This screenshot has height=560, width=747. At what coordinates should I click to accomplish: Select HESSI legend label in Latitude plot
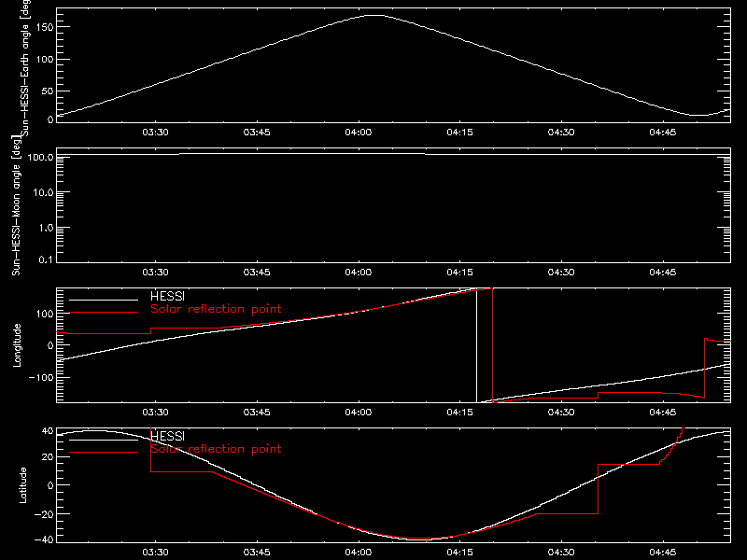click(167, 436)
